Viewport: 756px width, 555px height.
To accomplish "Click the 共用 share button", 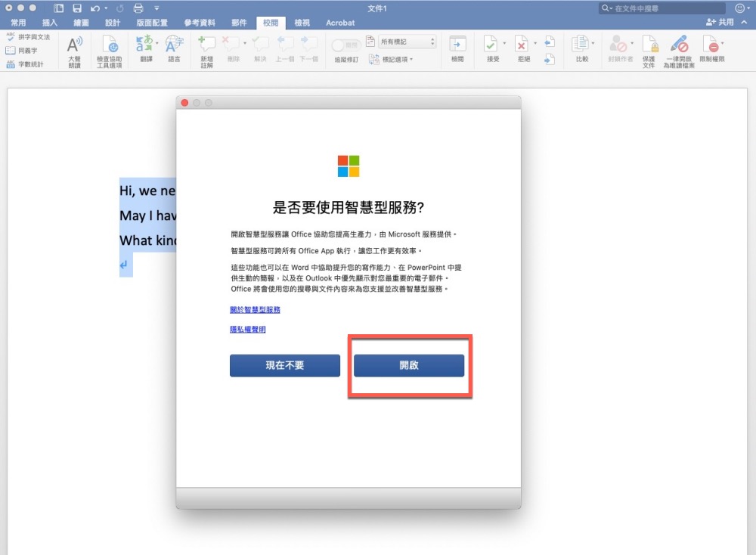I will (x=720, y=22).
